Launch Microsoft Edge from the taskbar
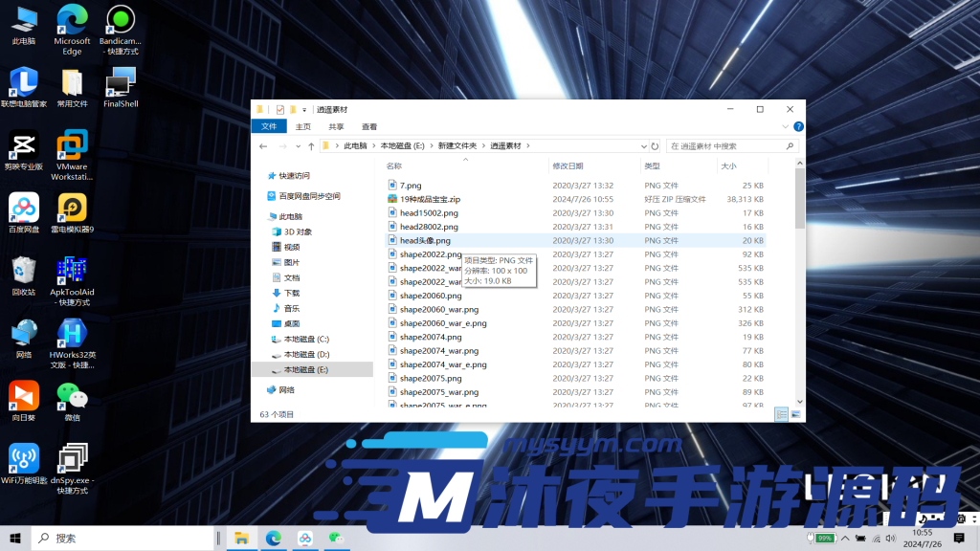Image resolution: width=980 pixels, height=551 pixels. click(274, 539)
